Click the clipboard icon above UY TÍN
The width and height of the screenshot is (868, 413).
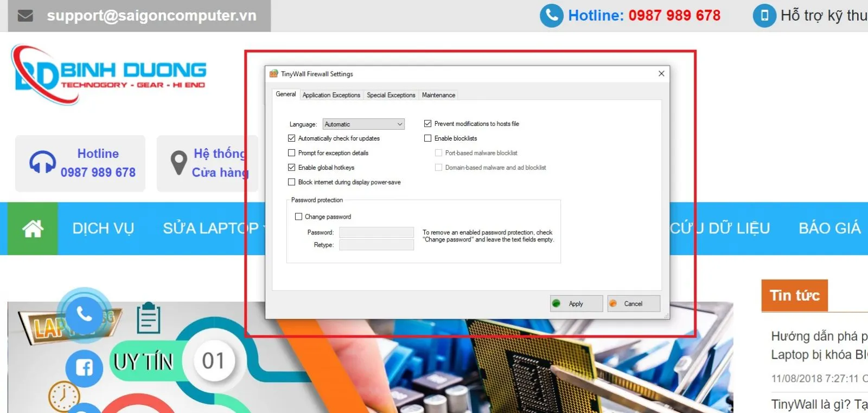[x=148, y=318]
